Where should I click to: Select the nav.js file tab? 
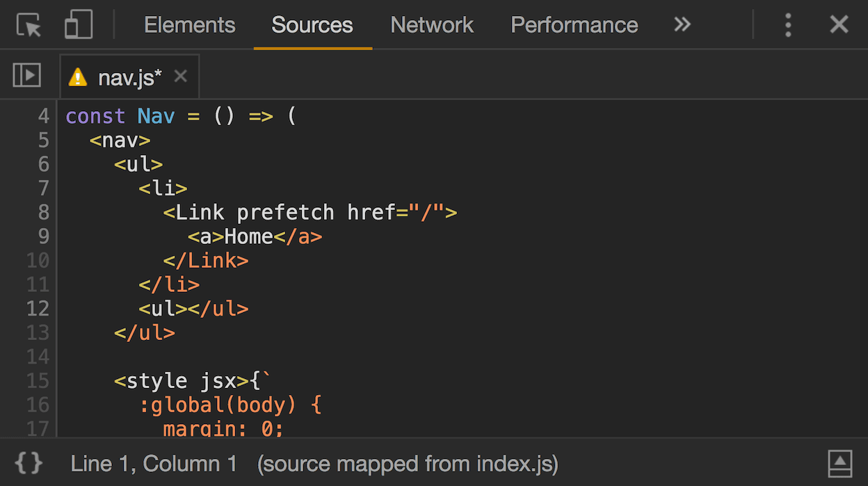pyautogui.click(x=129, y=77)
